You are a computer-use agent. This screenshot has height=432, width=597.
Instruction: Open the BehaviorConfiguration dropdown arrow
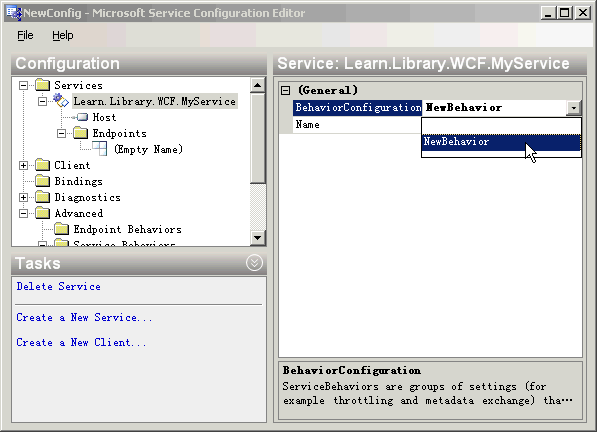coord(573,108)
